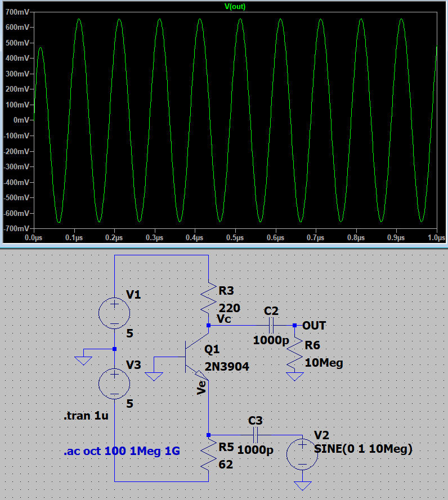This screenshot has width=448, height=500.
Task: Click the ground symbol at transistor base
Action: (x=154, y=376)
